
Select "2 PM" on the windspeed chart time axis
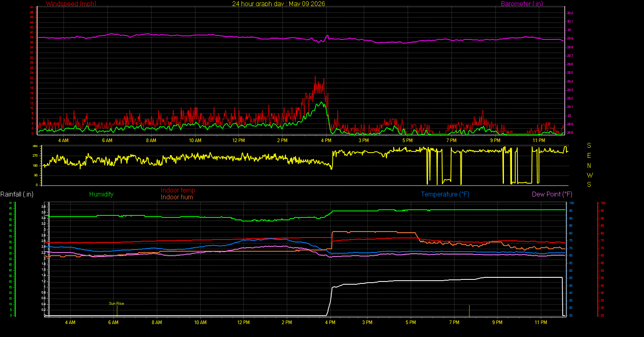282,141
